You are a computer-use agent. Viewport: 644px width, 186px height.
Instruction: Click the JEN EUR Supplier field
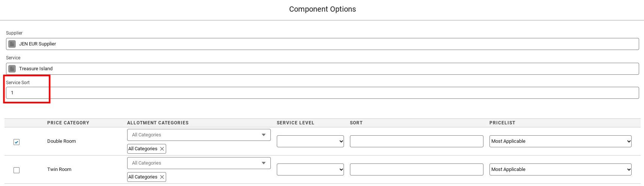323,44
